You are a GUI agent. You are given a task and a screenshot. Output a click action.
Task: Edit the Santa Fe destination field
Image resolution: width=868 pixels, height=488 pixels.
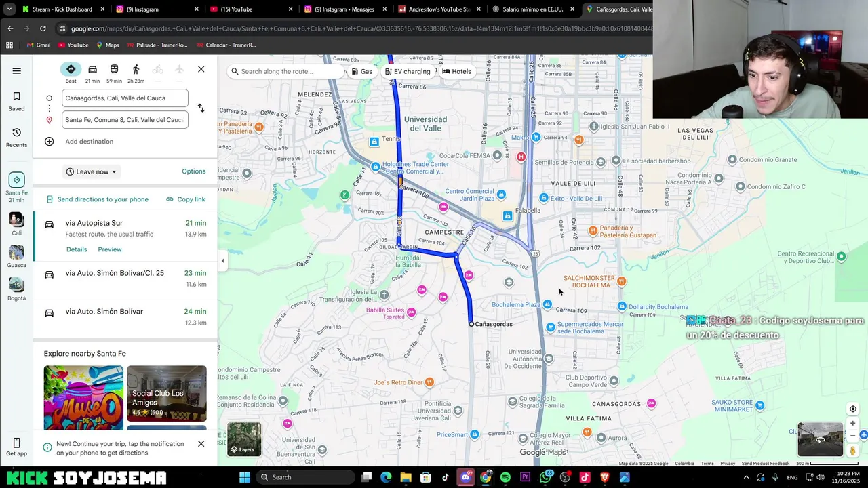pyautogui.click(x=125, y=120)
